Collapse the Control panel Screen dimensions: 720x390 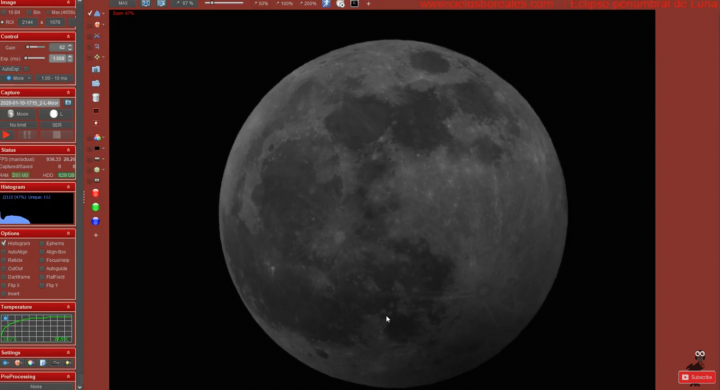[68, 36]
